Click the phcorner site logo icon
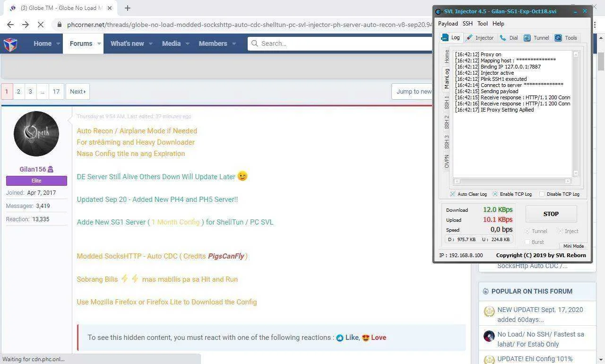Viewport: 605px width, 364px height. [x=10, y=44]
